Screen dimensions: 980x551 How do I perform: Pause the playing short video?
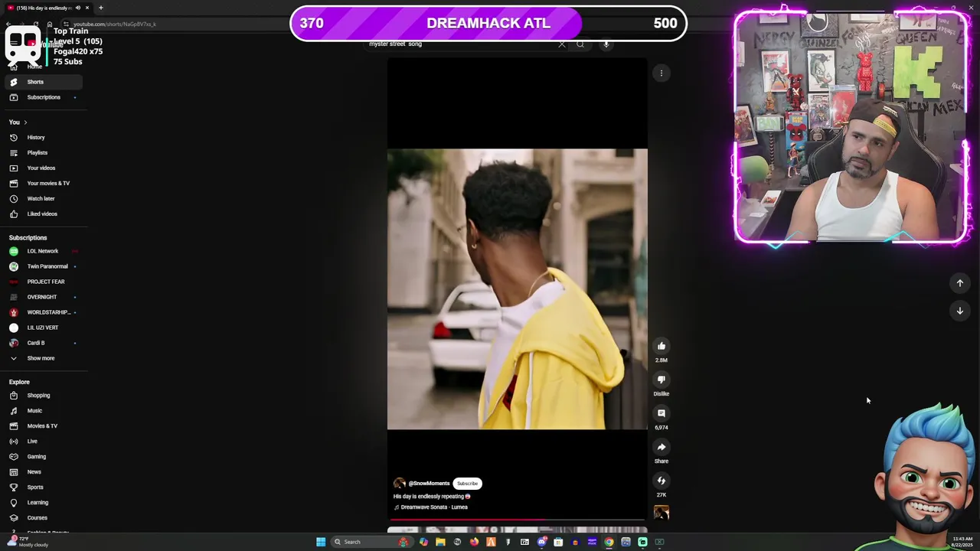click(x=518, y=289)
